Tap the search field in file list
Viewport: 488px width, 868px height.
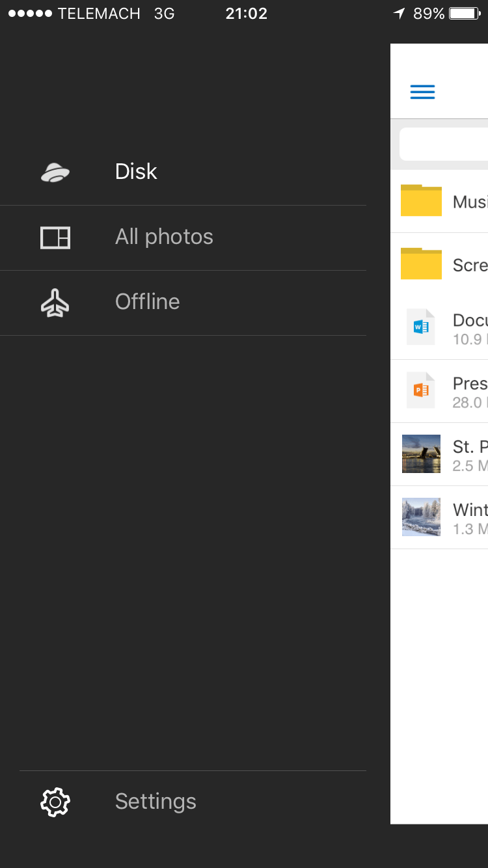click(444, 144)
